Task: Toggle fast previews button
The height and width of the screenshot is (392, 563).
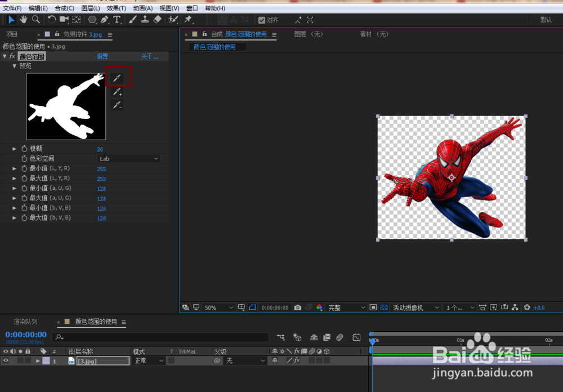Action: click(x=494, y=308)
